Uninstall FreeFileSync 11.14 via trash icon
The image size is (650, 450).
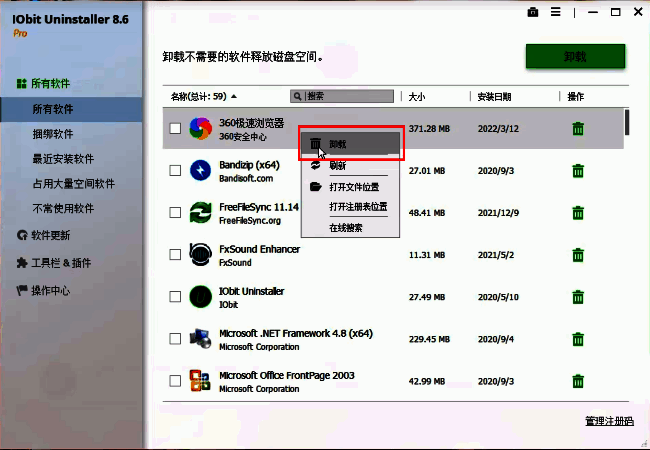(x=578, y=213)
